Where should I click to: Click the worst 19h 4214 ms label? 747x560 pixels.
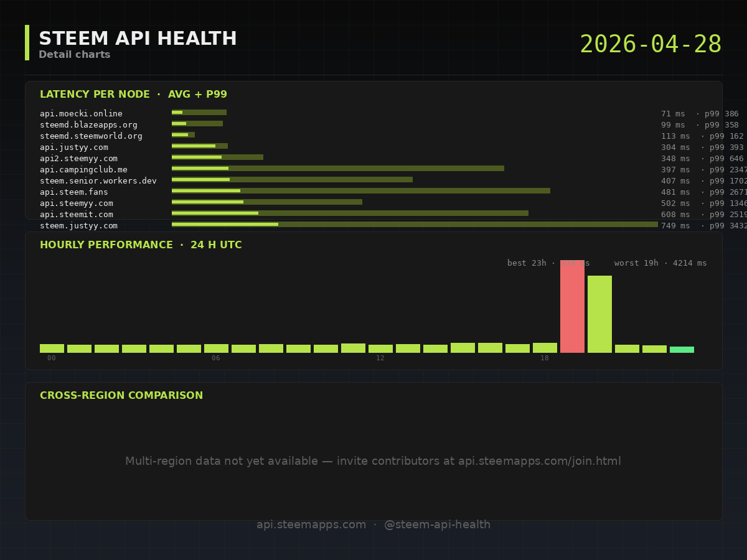[x=660, y=263]
